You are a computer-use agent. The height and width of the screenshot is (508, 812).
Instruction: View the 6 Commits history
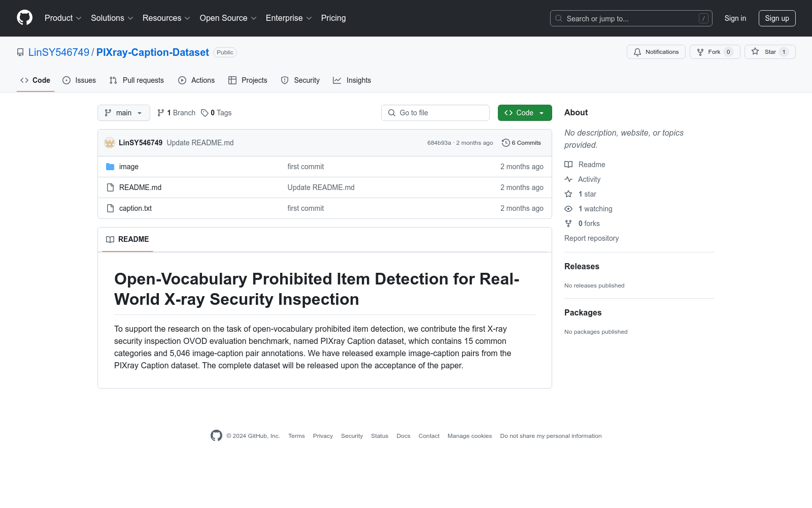point(521,143)
